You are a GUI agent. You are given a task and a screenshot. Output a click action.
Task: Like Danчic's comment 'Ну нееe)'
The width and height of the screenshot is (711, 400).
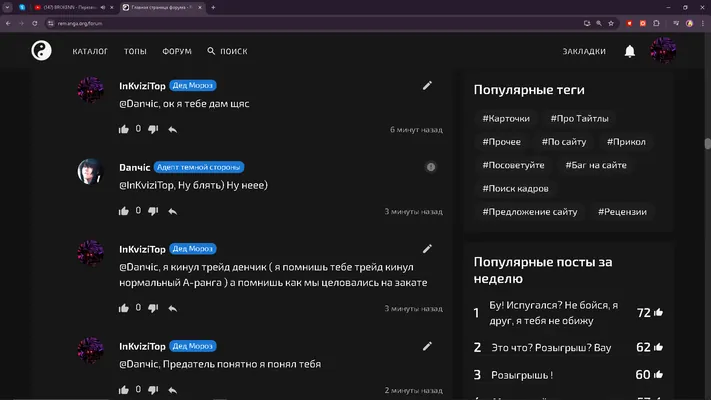pos(124,211)
